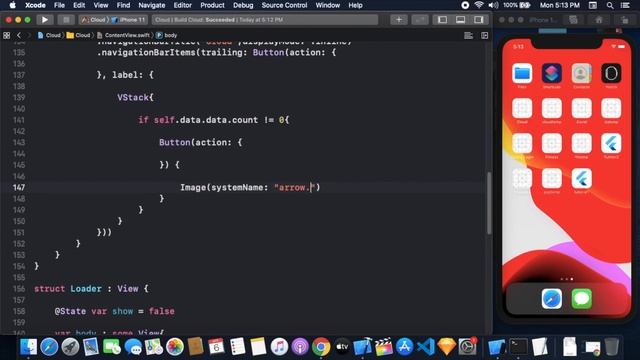Open the Debug menu
Screen dimensions: 640x360
243,5
